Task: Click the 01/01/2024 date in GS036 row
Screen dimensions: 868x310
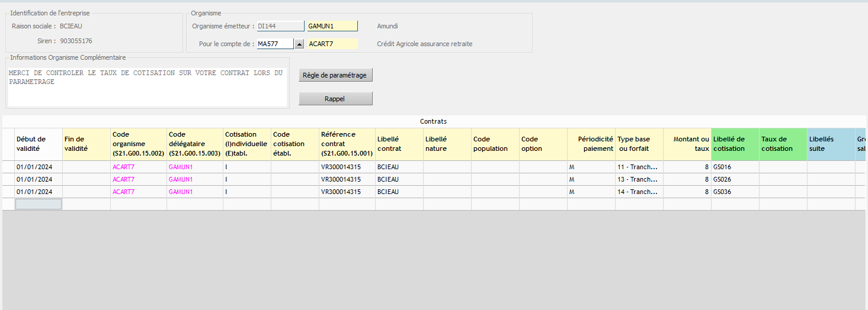Action: click(x=39, y=192)
